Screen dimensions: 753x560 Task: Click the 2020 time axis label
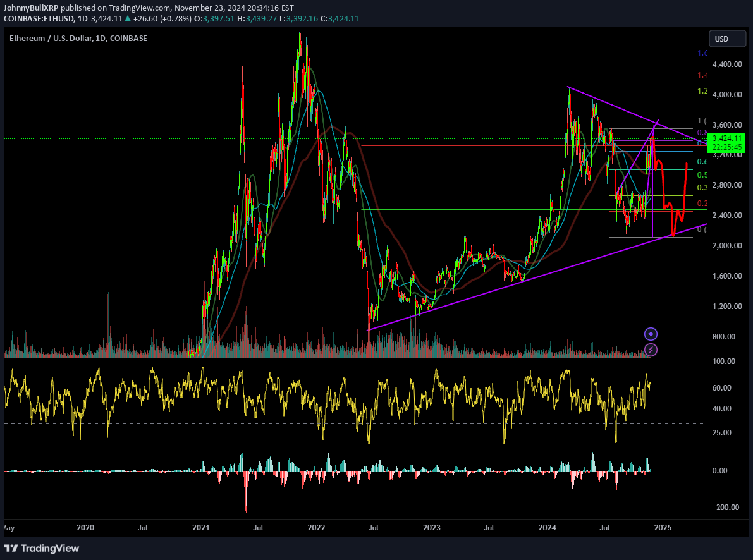(85, 527)
